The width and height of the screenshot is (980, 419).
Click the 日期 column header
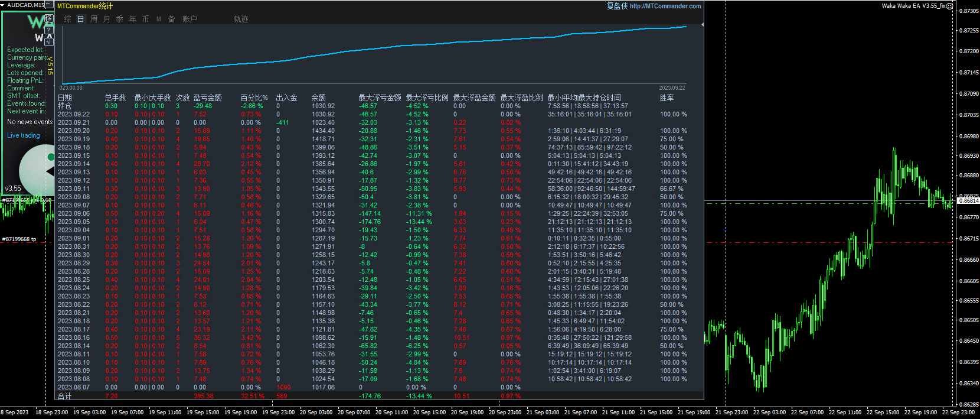click(65, 98)
